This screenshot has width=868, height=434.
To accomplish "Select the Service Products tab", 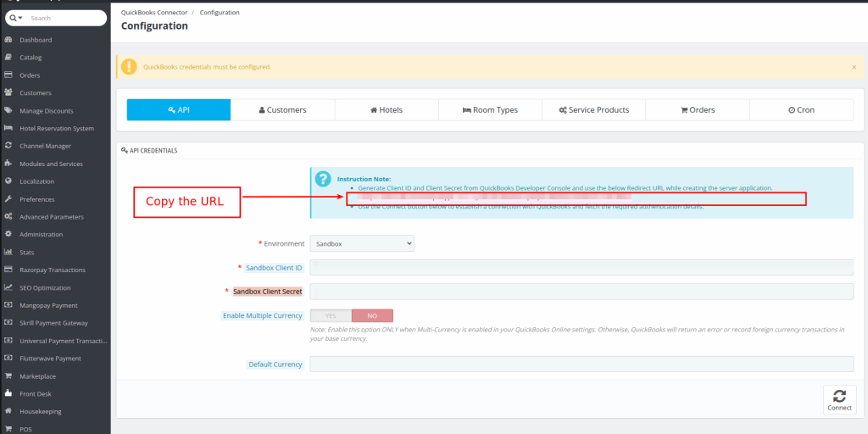I will click(x=594, y=109).
